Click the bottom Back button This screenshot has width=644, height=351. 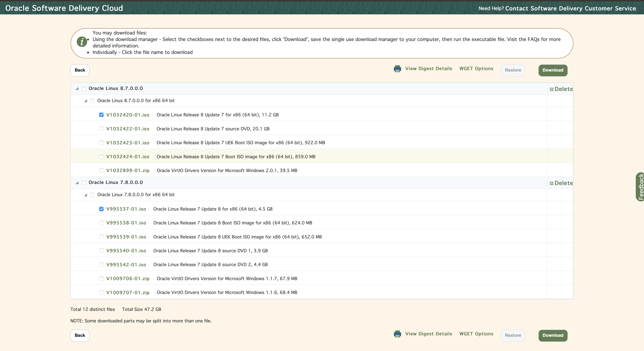pyautogui.click(x=80, y=335)
